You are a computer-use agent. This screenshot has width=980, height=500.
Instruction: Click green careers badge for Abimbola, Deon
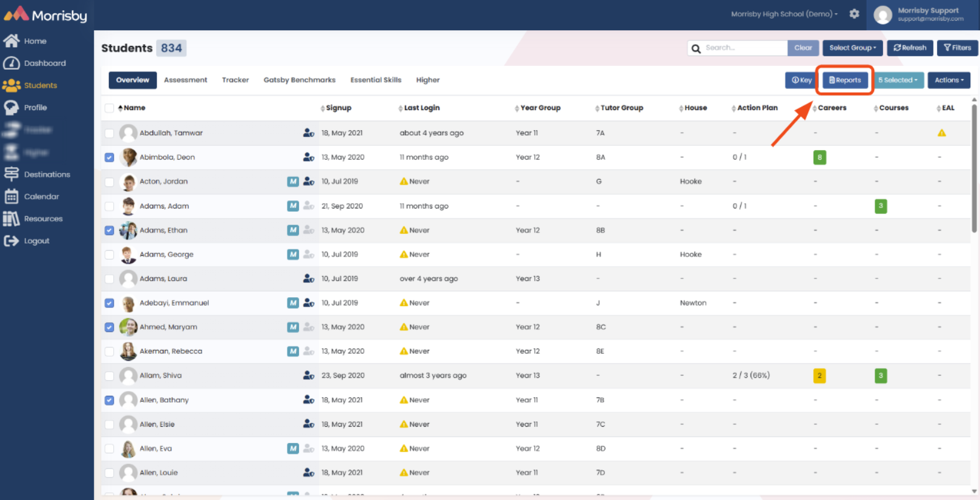(x=820, y=157)
